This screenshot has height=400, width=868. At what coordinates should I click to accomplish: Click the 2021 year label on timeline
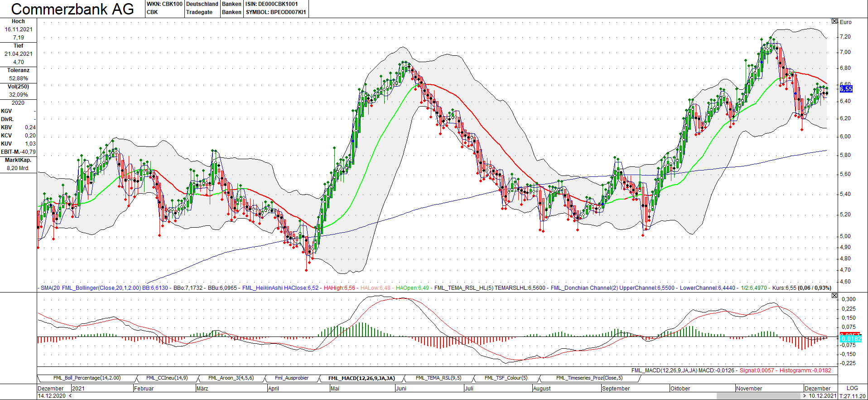(78, 388)
